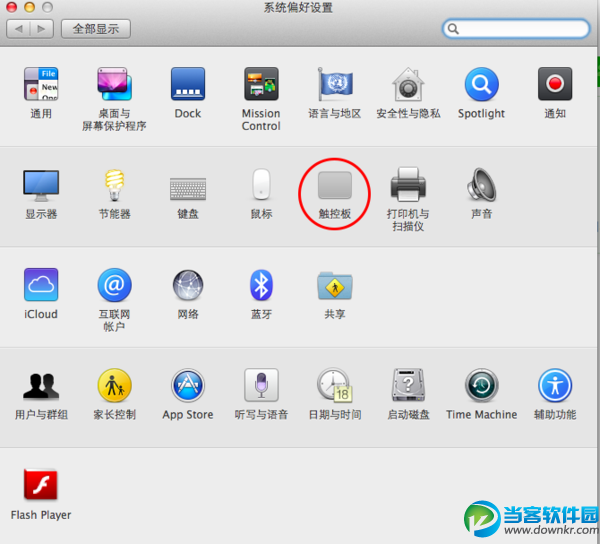
Task: Click the 全部显示 button
Action: [96, 29]
